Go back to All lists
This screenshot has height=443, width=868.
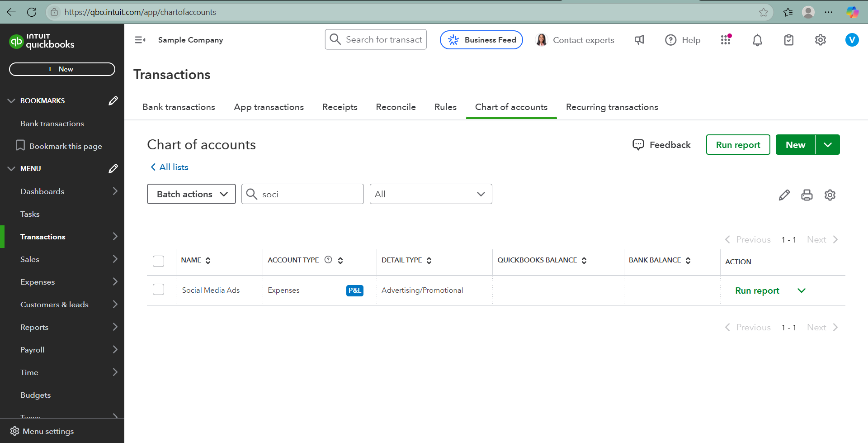[170, 167]
